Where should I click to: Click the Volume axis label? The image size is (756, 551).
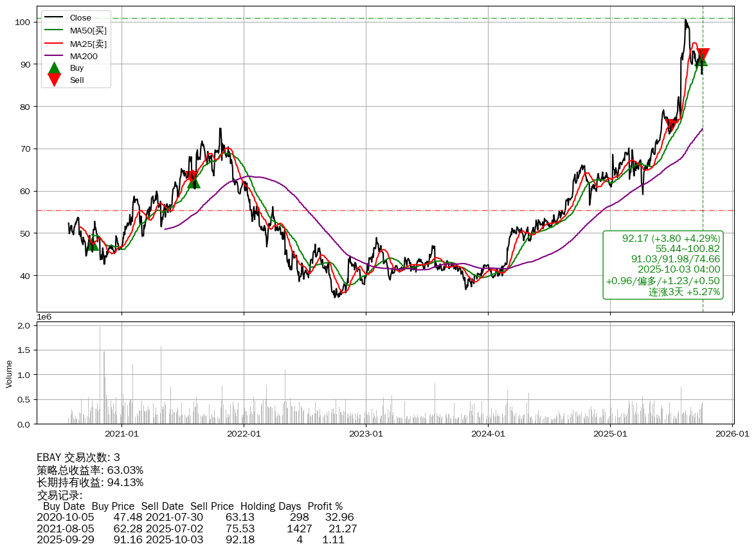click(x=9, y=374)
